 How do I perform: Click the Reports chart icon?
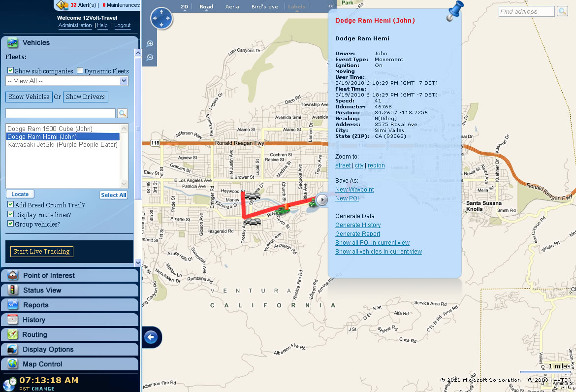(x=12, y=304)
